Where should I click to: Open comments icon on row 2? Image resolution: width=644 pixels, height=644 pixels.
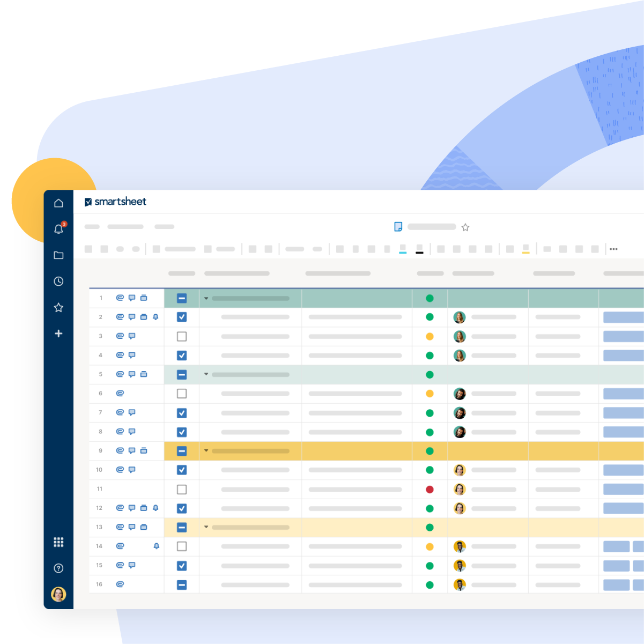[132, 317]
